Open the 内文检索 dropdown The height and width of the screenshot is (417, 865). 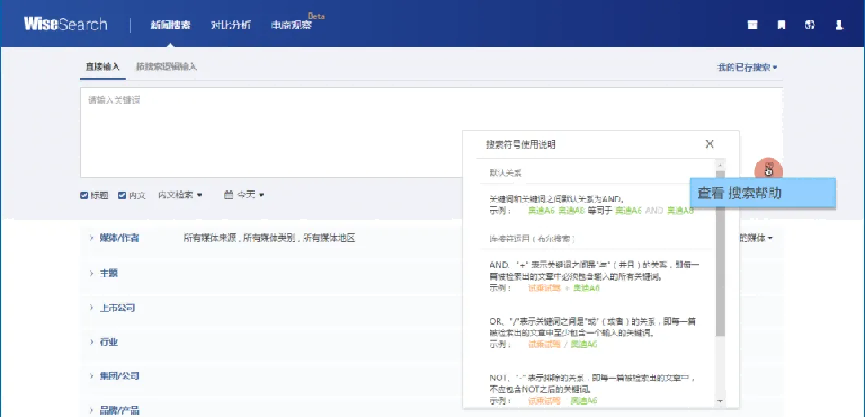point(180,195)
